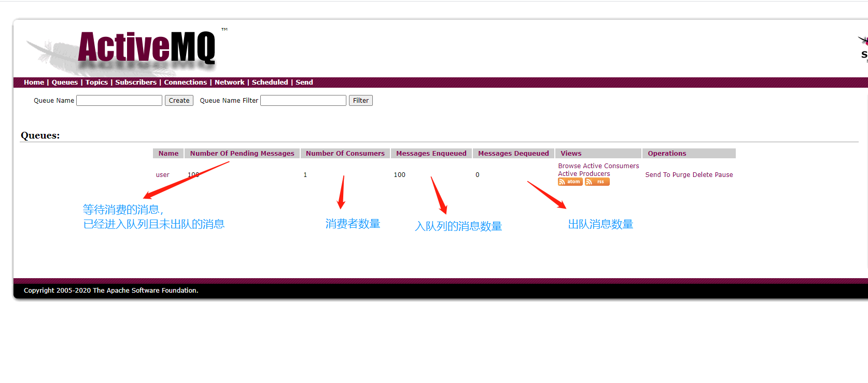This screenshot has height=383, width=868.
Task: Delete the user queue
Action: tap(703, 175)
